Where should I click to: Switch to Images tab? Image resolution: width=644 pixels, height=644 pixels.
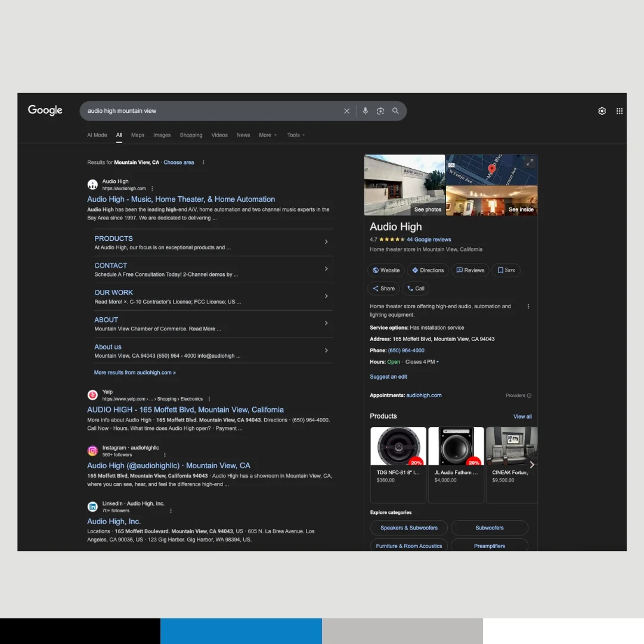click(162, 135)
